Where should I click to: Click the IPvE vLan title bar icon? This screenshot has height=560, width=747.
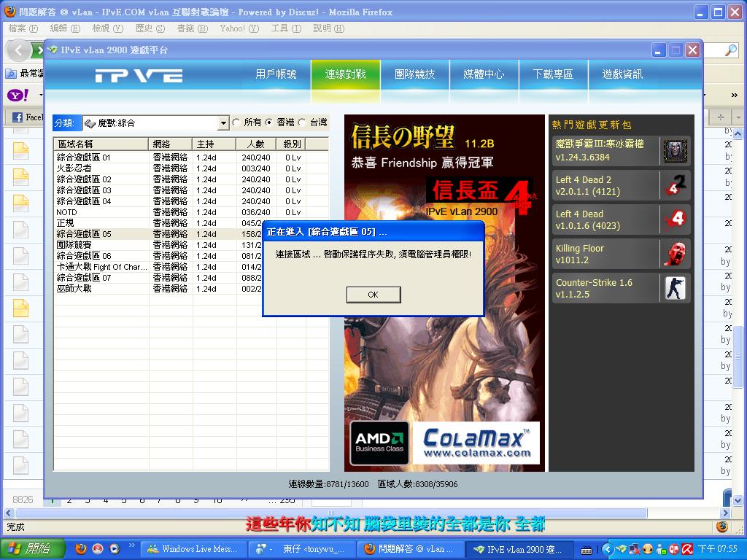(x=53, y=50)
